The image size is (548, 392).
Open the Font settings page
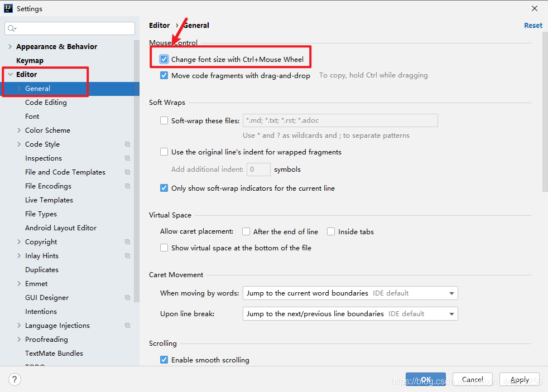coord(32,116)
